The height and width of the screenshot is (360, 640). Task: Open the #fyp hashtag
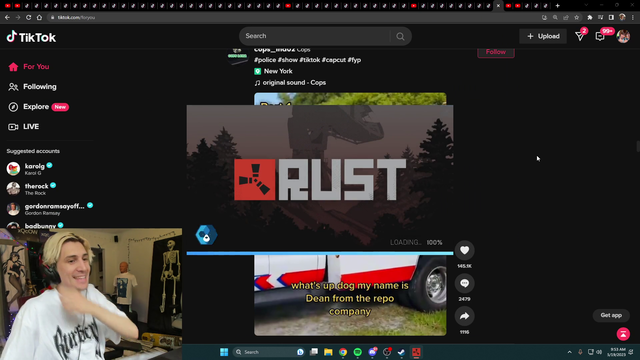(x=354, y=60)
